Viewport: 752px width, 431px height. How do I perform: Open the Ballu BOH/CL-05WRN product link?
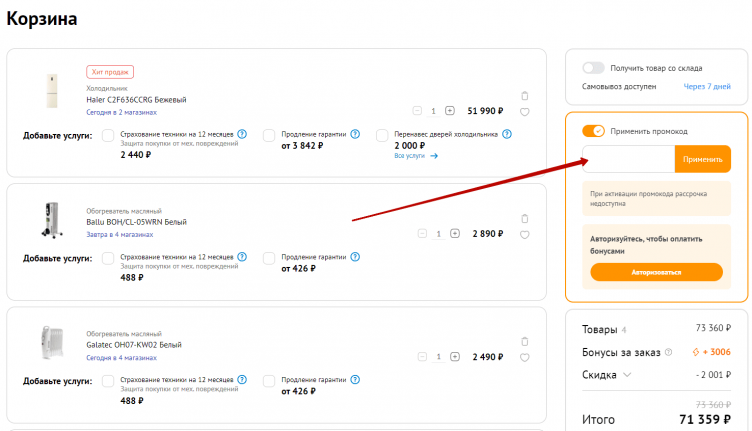[136, 222]
